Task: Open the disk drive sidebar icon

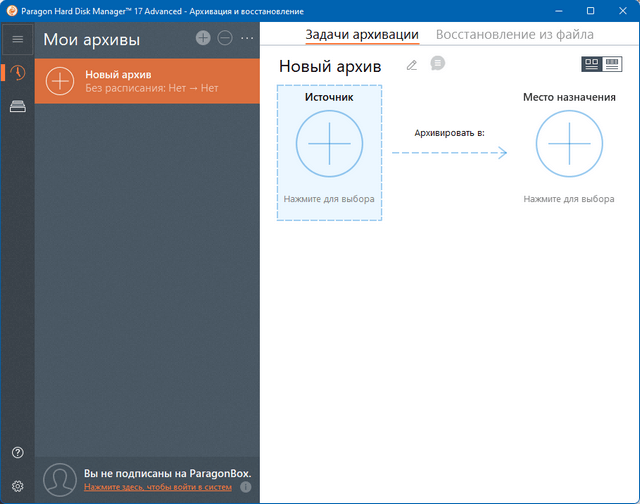Action: pyautogui.click(x=17, y=107)
